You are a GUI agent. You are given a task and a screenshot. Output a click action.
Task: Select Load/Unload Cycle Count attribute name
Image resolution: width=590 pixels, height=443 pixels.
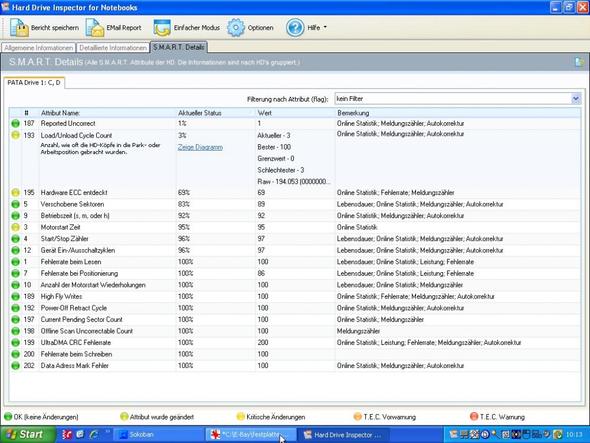coord(76,135)
